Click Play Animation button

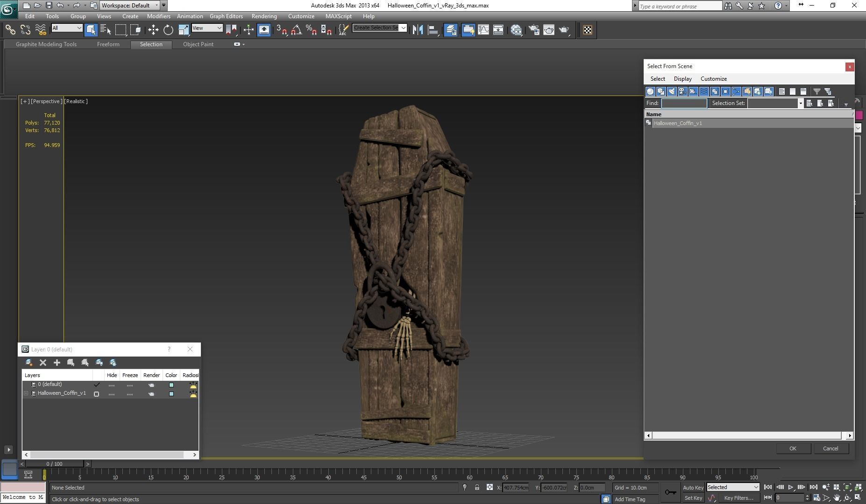coord(790,487)
